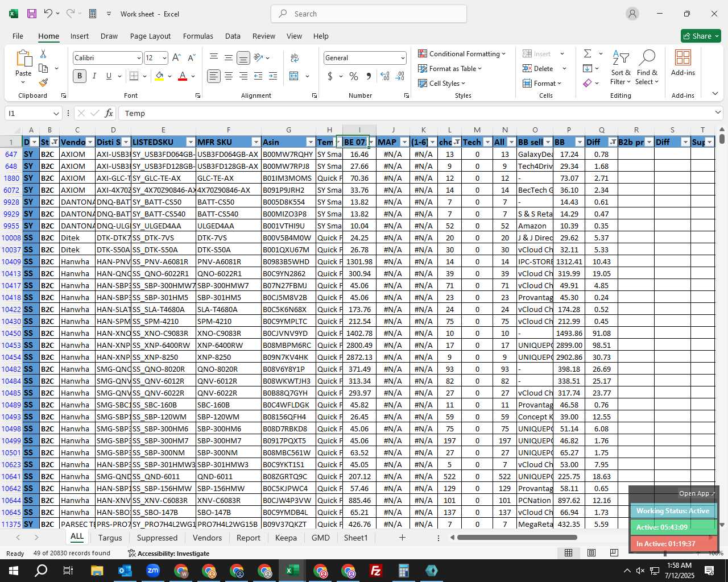Toggle Align Left

click(214, 76)
